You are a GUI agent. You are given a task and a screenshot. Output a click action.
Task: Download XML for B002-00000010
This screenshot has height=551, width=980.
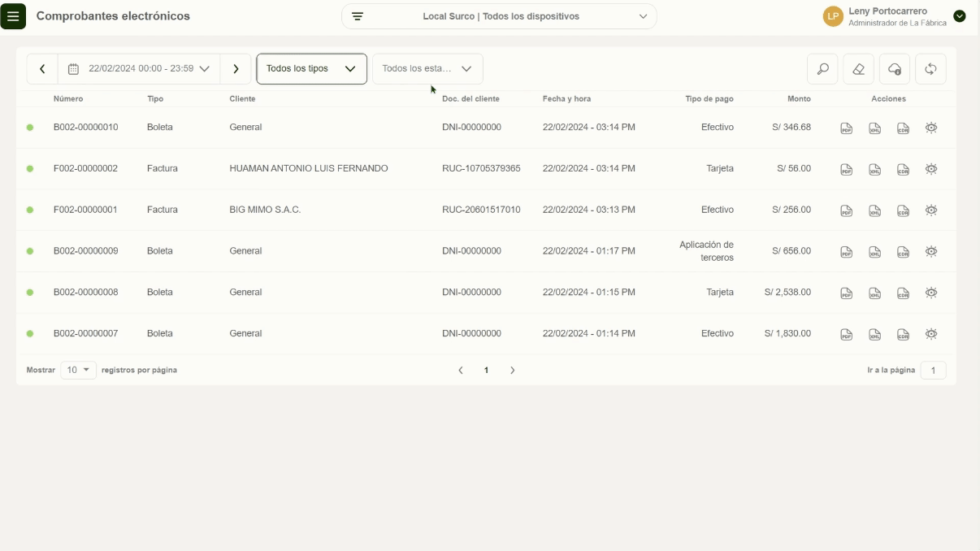pyautogui.click(x=875, y=128)
